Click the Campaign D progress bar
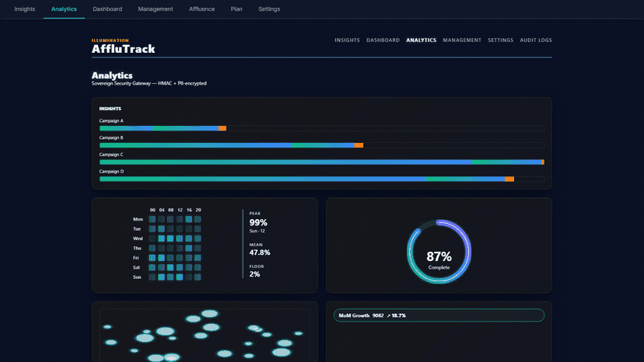This screenshot has width=644, height=362. tap(321, 179)
